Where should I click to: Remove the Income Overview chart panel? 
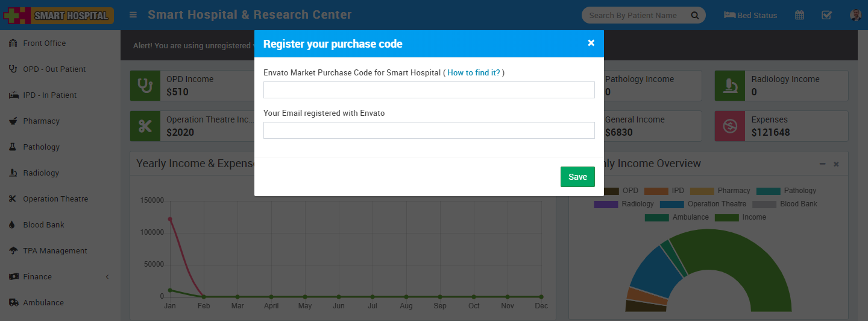[x=836, y=164]
